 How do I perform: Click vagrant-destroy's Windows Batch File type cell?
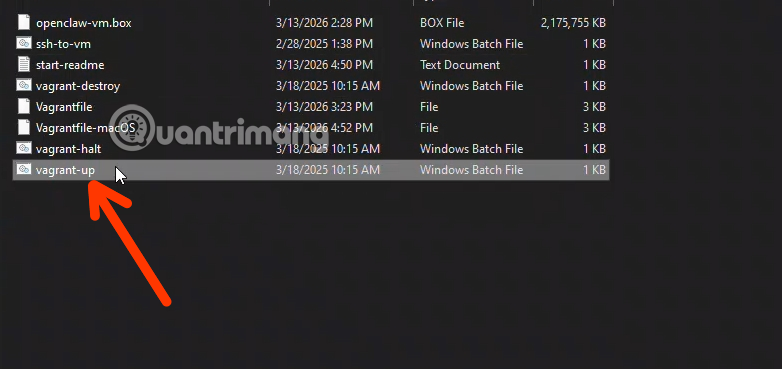pyautogui.click(x=471, y=86)
